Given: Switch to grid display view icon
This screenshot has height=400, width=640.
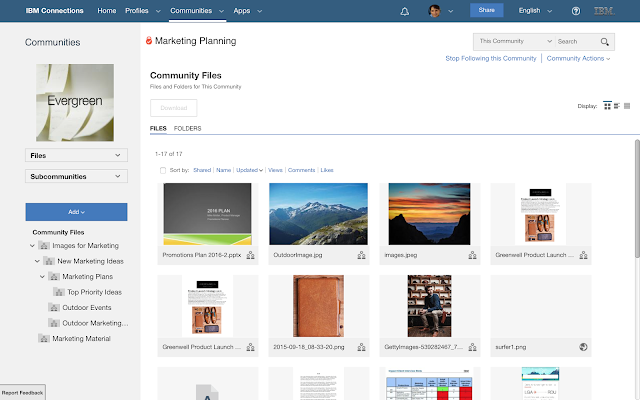Looking at the screenshot, I should (x=607, y=106).
